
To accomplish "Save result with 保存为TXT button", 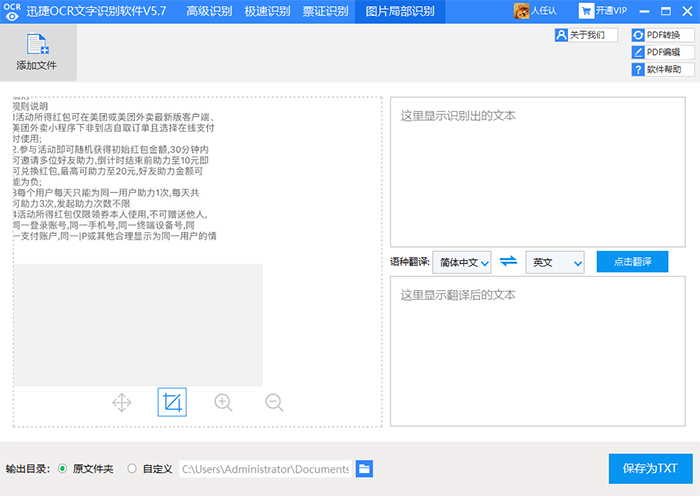I will click(x=650, y=468).
